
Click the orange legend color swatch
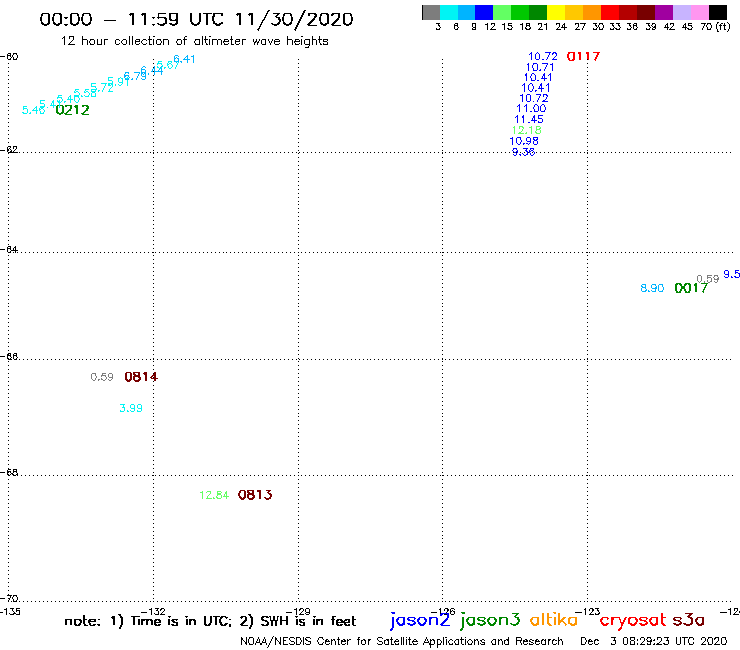click(592, 12)
